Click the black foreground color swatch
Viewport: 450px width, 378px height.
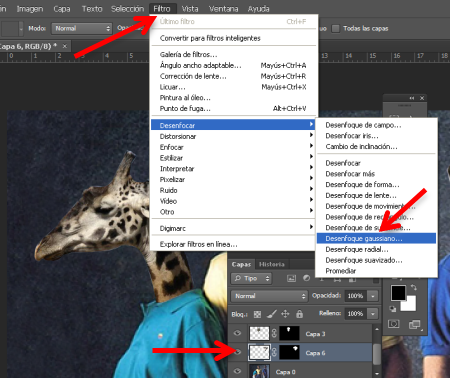[x=398, y=293]
